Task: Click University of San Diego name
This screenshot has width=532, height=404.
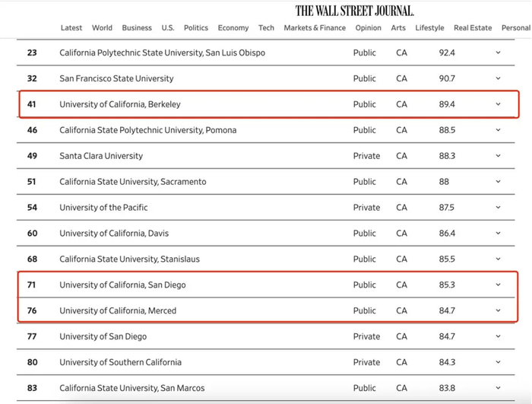Action: point(103,336)
